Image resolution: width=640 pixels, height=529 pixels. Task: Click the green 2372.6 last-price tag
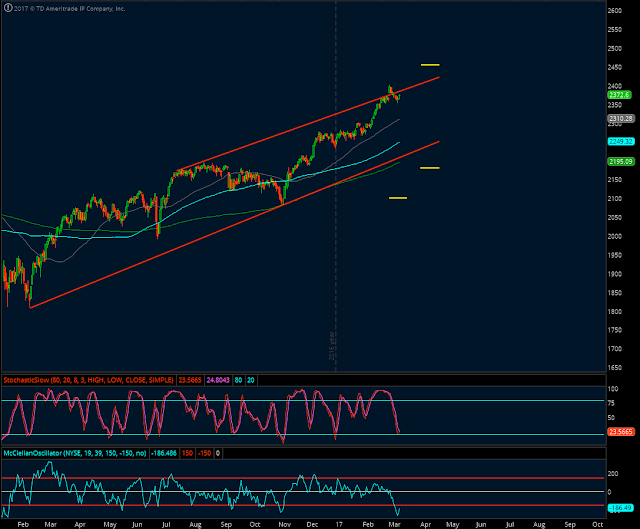[x=620, y=95]
